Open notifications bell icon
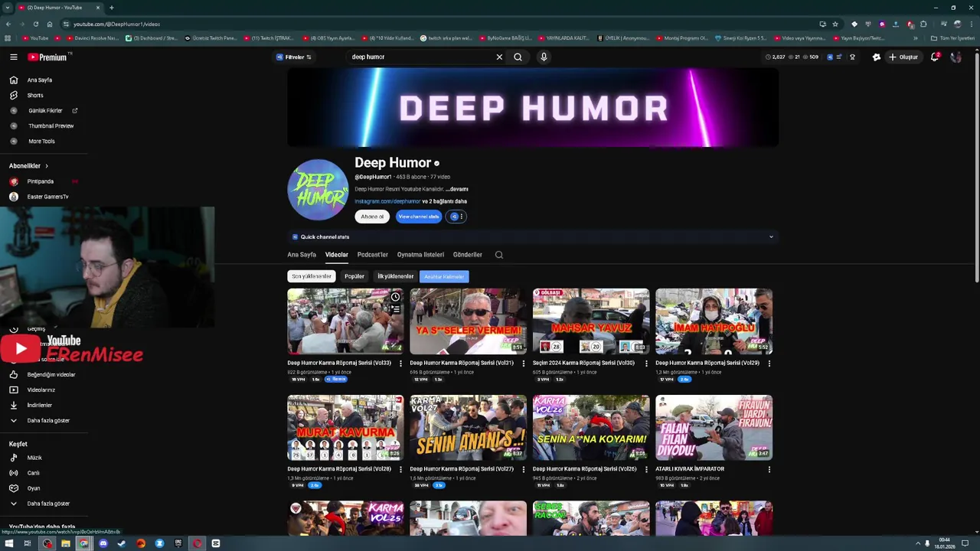 point(934,57)
